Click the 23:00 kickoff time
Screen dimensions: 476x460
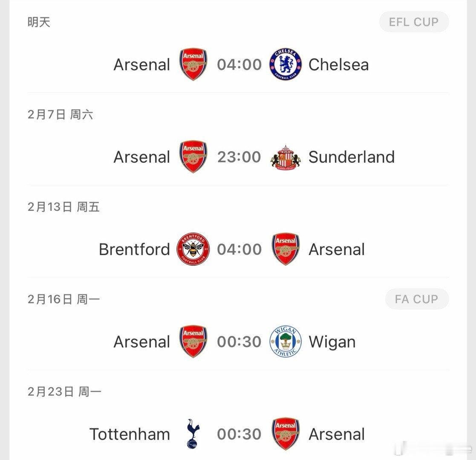click(239, 157)
